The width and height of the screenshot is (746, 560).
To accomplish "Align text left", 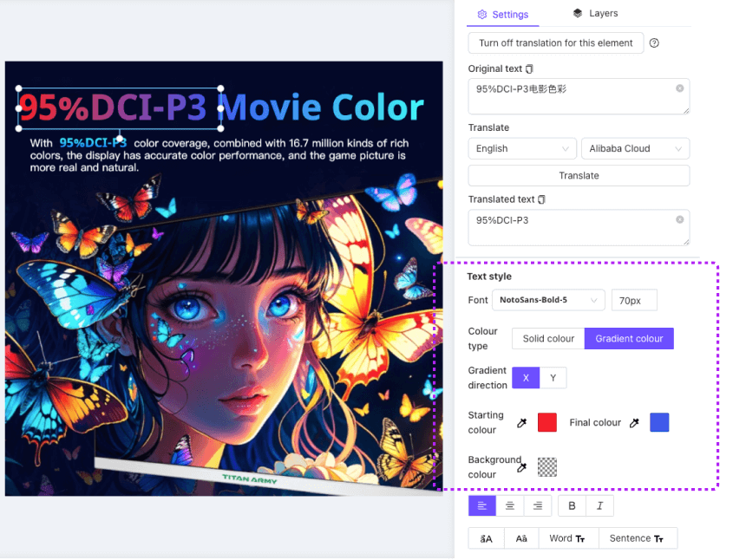I will click(x=482, y=505).
